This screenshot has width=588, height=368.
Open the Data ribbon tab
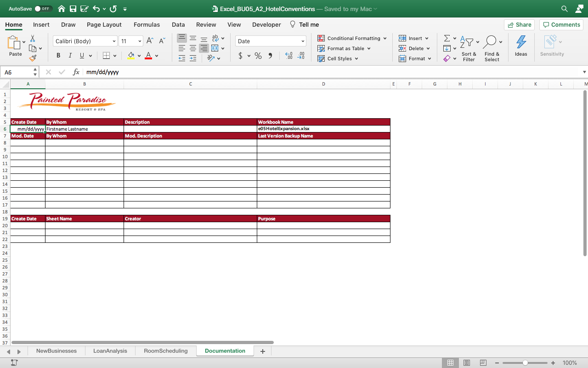(x=178, y=25)
